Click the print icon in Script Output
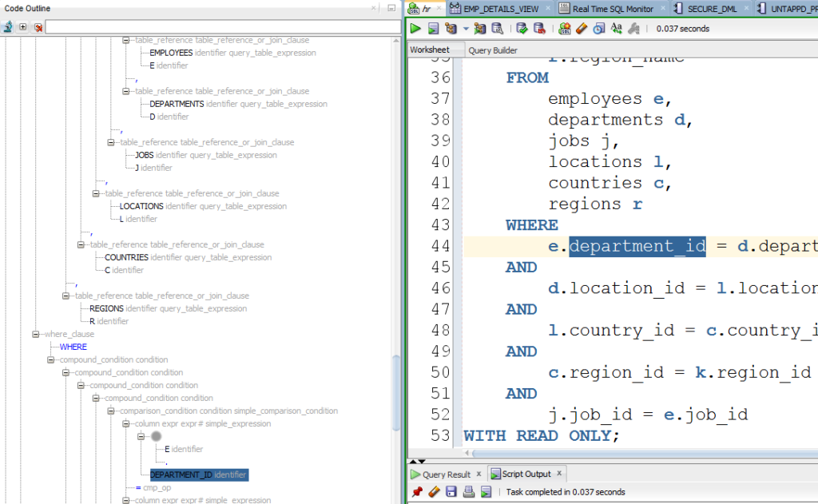This screenshot has height=504, width=818. (469, 491)
